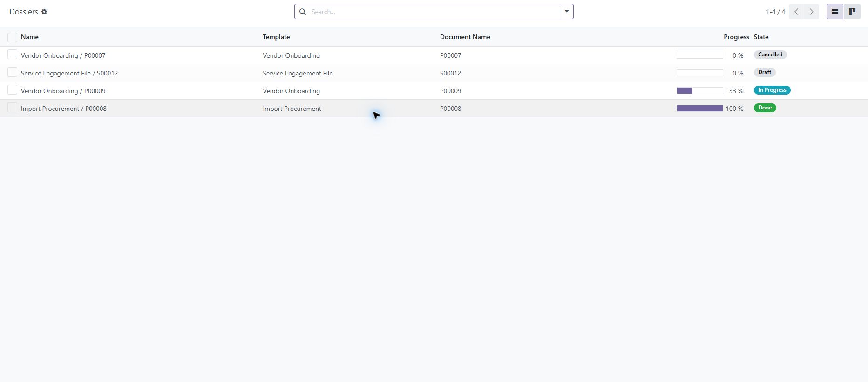Sort by the Name column header
Screen dimensions: 868x382
pos(30,37)
